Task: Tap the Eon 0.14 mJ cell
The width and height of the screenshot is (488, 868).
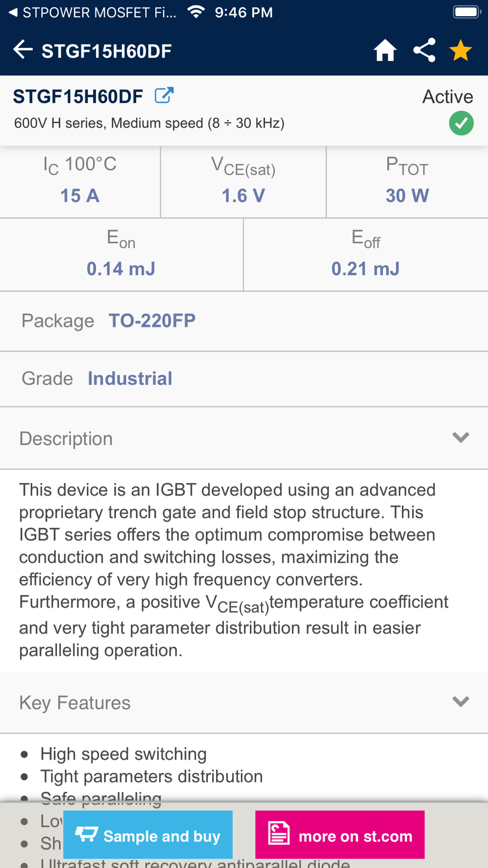Action: 121,254
